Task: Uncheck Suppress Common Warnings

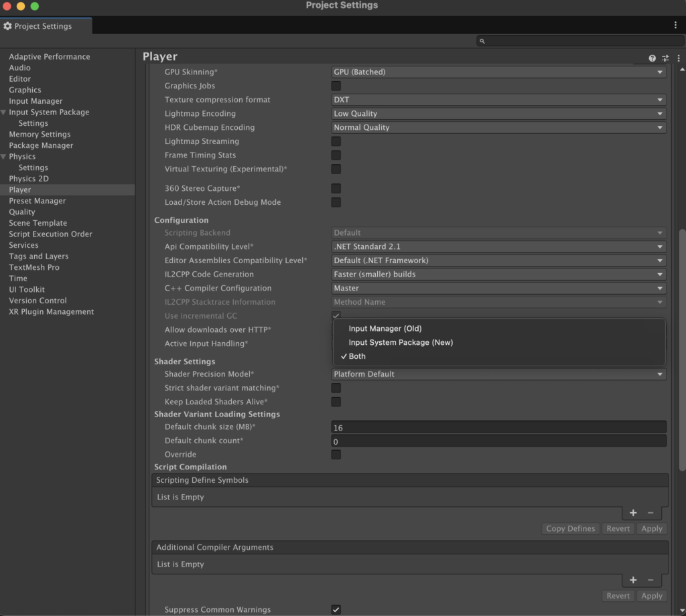Action: click(336, 609)
